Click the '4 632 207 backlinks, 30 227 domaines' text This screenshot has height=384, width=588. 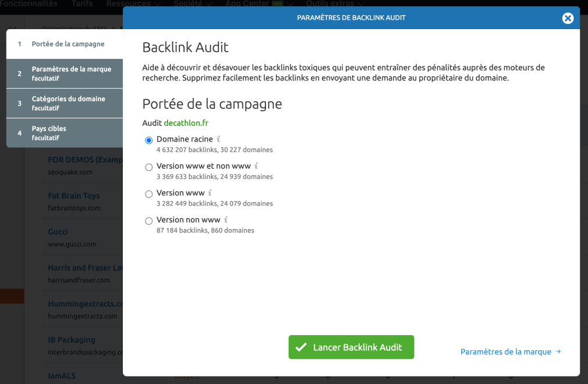(214, 150)
